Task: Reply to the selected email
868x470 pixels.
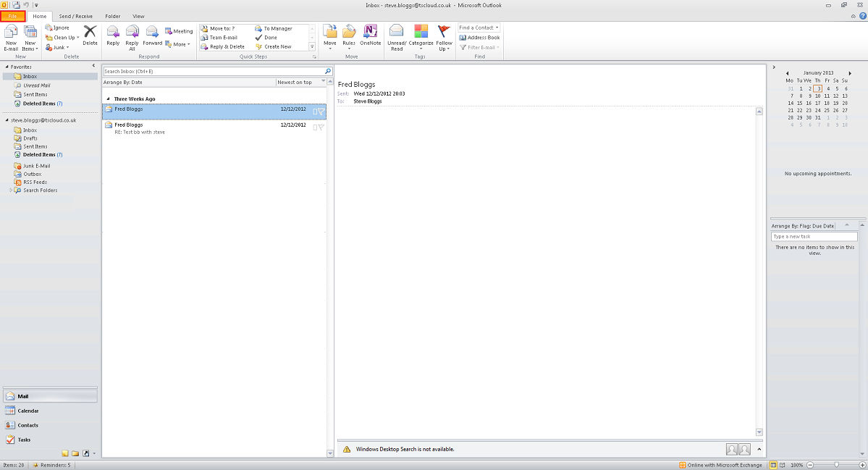Action: coord(113,35)
